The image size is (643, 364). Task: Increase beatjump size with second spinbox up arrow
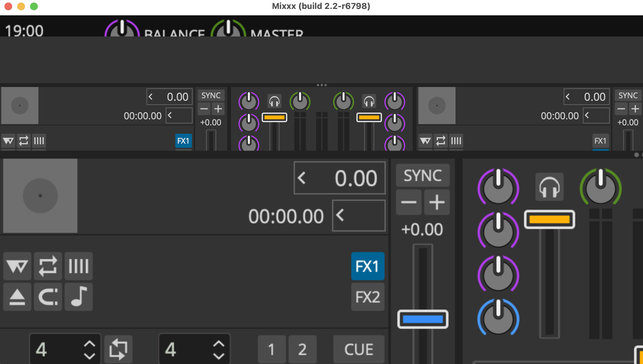[x=218, y=344]
